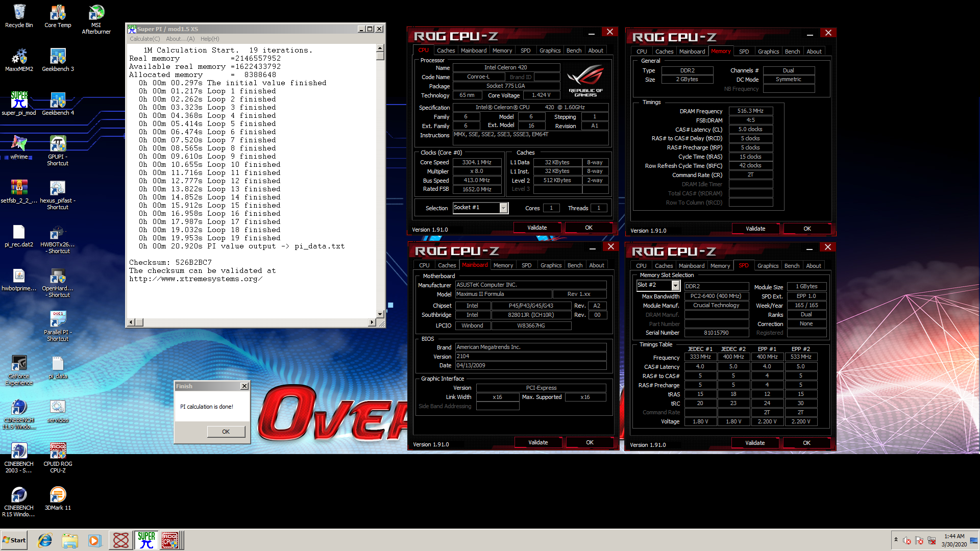Click Maximus II Formula model field
Image resolution: width=980 pixels, height=551 pixels.
click(503, 294)
